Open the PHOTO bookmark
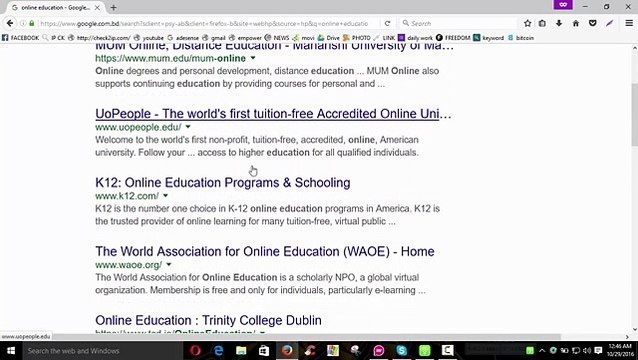 [357, 38]
